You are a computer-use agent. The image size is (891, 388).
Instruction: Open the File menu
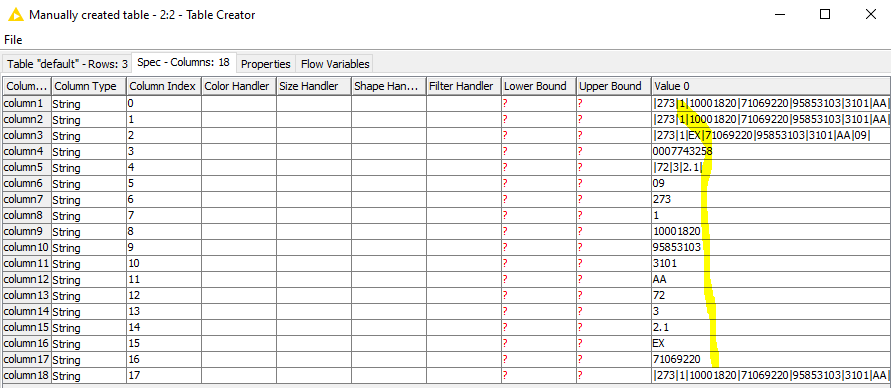point(13,40)
